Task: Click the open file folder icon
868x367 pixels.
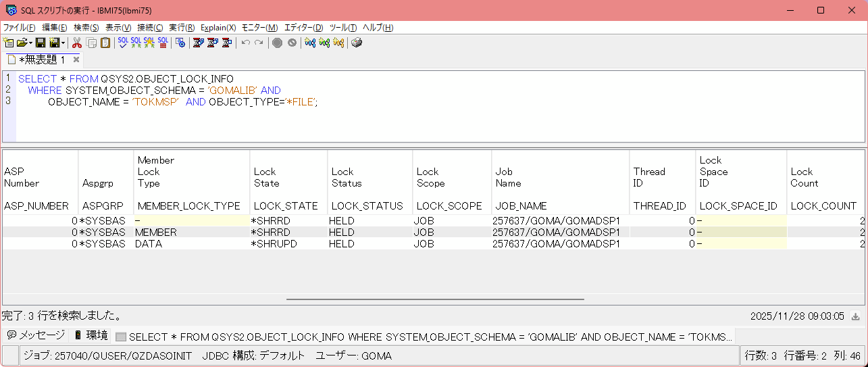Action: [22, 43]
